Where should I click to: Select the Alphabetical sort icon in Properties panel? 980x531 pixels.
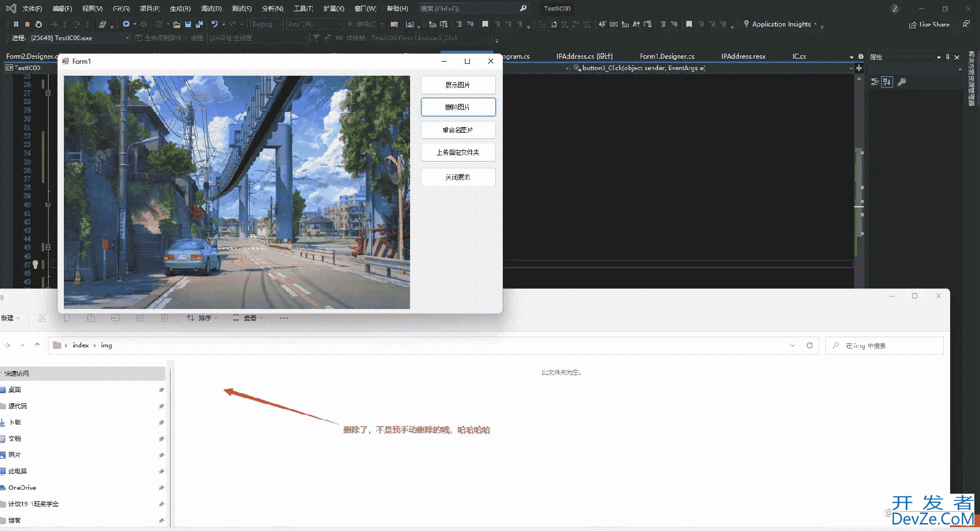click(x=887, y=82)
